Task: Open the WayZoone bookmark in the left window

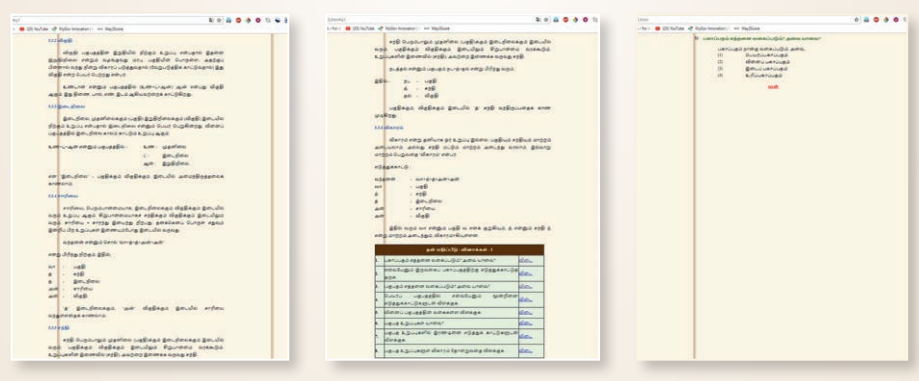Action: [x=110, y=29]
